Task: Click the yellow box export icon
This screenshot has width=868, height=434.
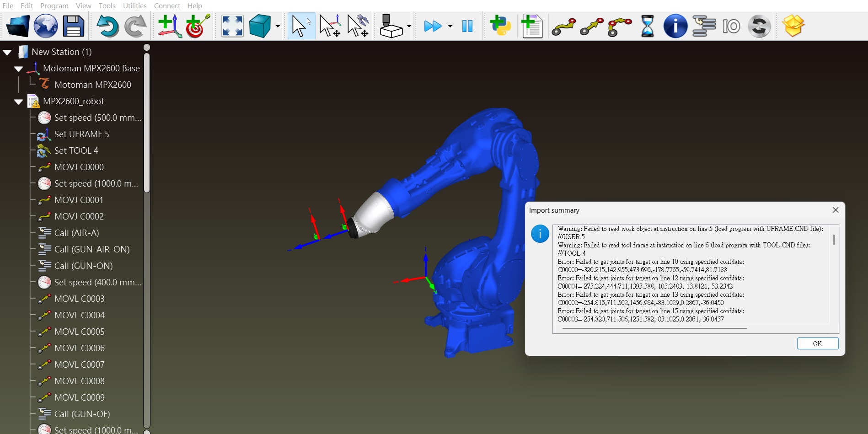Action: coord(793,26)
